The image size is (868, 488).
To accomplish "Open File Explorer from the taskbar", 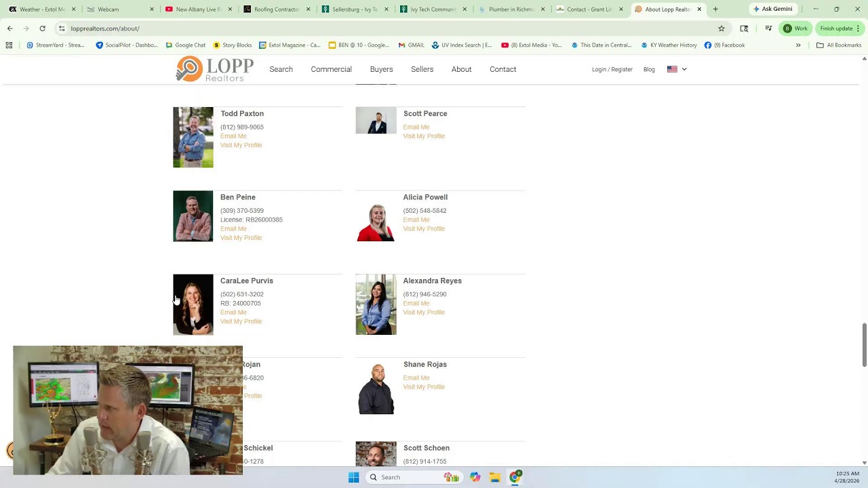I will pyautogui.click(x=495, y=477).
